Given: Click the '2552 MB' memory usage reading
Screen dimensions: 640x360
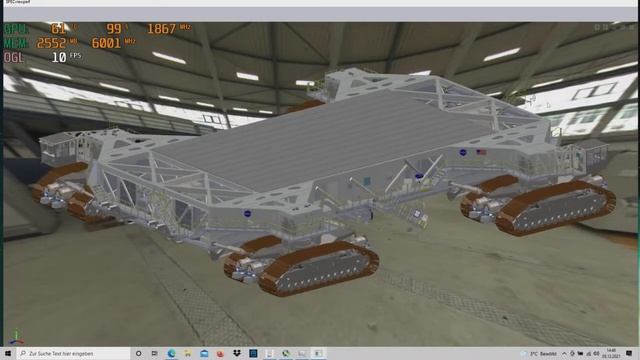Looking at the screenshot, I should (x=57, y=43).
